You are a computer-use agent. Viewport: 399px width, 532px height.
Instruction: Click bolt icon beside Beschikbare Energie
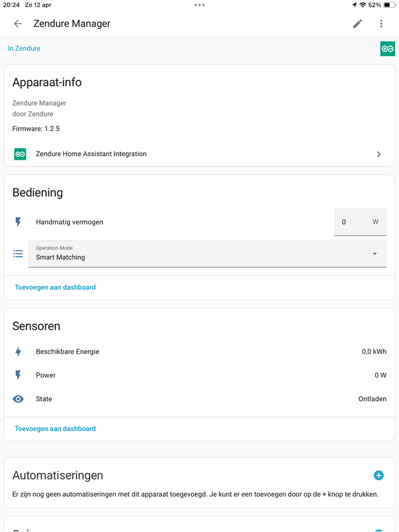[x=19, y=352]
